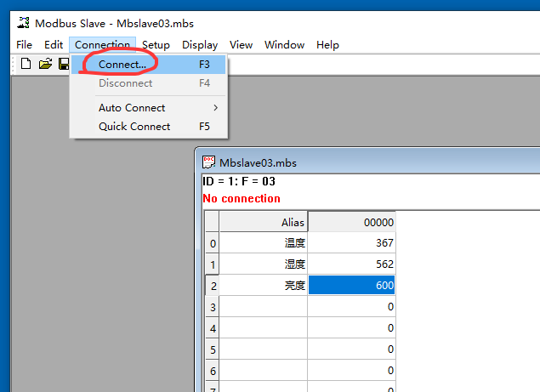Click row header 2

(213, 286)
